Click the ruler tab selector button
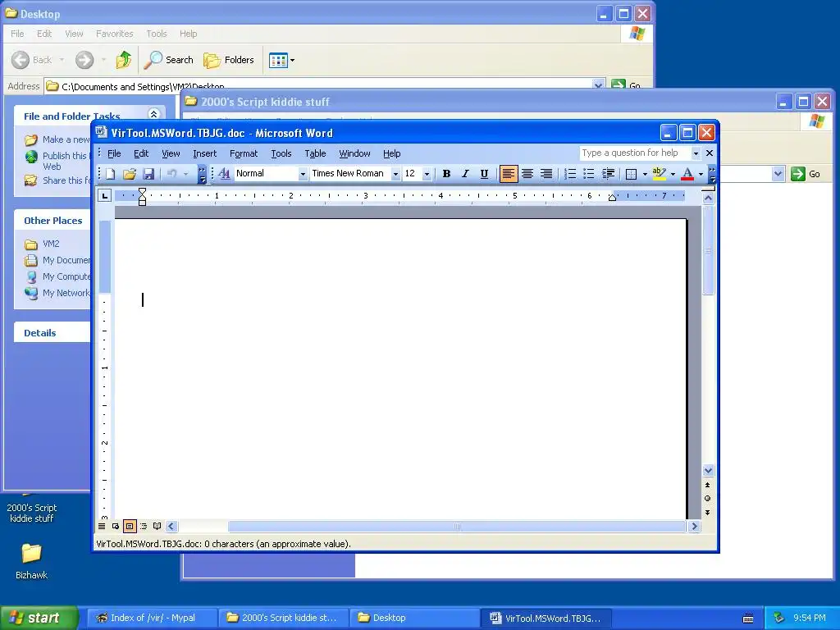Viewport: 840px width, 630px height. point(105,195)
